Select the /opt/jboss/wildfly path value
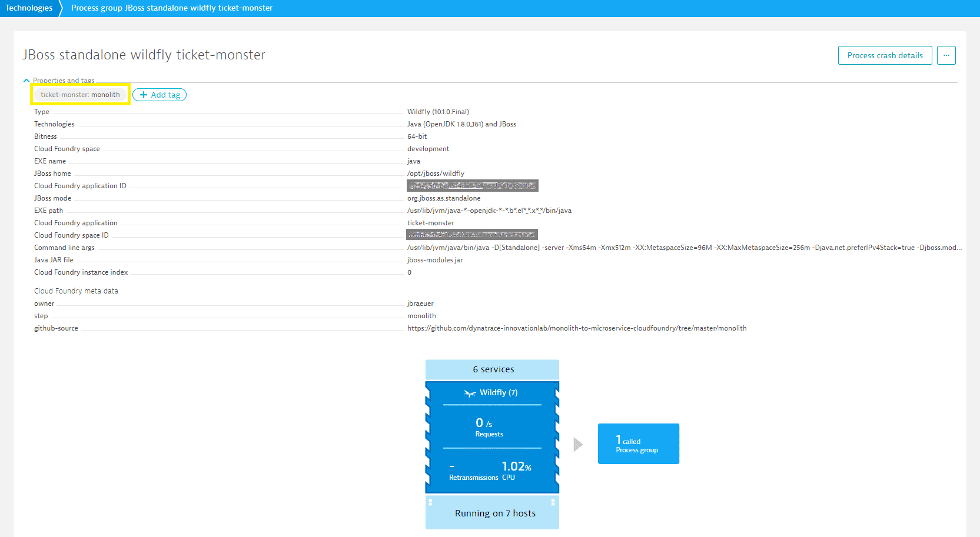Viewport: 980px width, 537px height. [x=436, y=174]
